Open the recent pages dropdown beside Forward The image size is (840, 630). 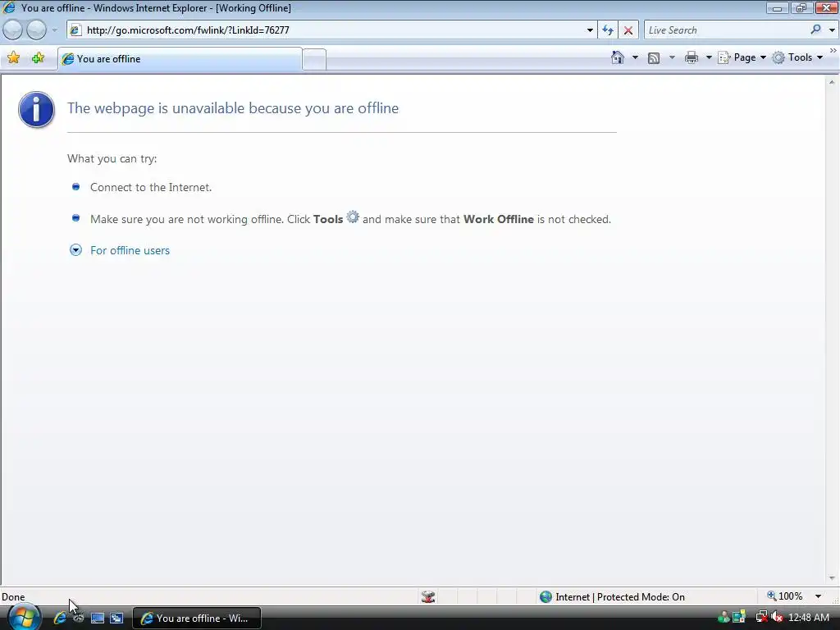54,30
